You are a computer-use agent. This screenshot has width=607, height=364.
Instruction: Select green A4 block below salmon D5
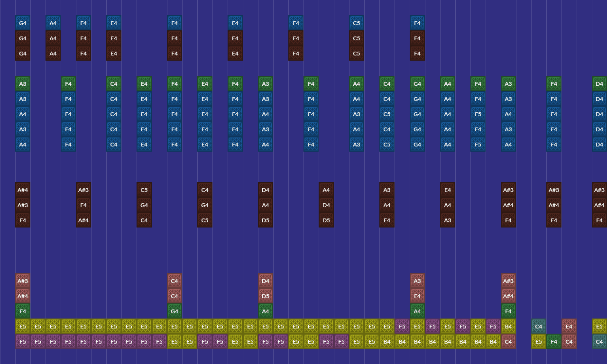(266, 311)
